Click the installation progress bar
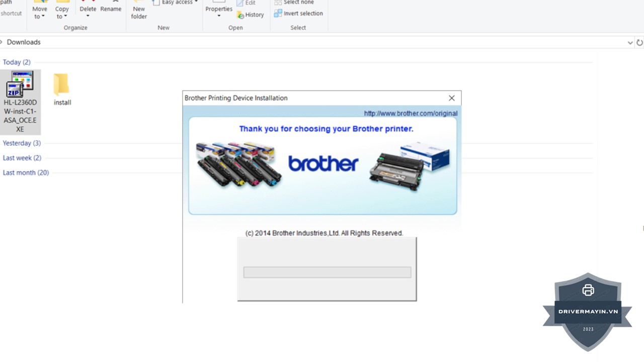Image resolution: width=644 pixels, height=362 pixels. pyautogui.click(x=327, y=273)
